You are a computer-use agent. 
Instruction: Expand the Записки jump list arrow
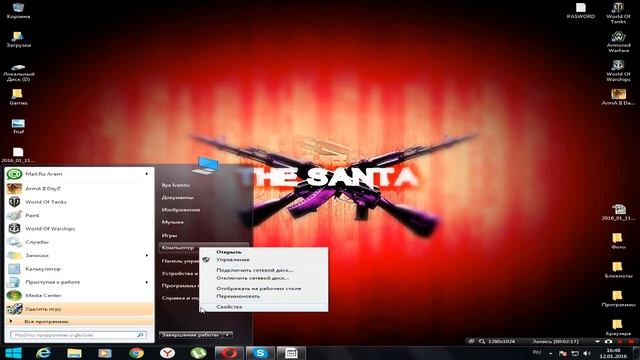pos(147,256)
